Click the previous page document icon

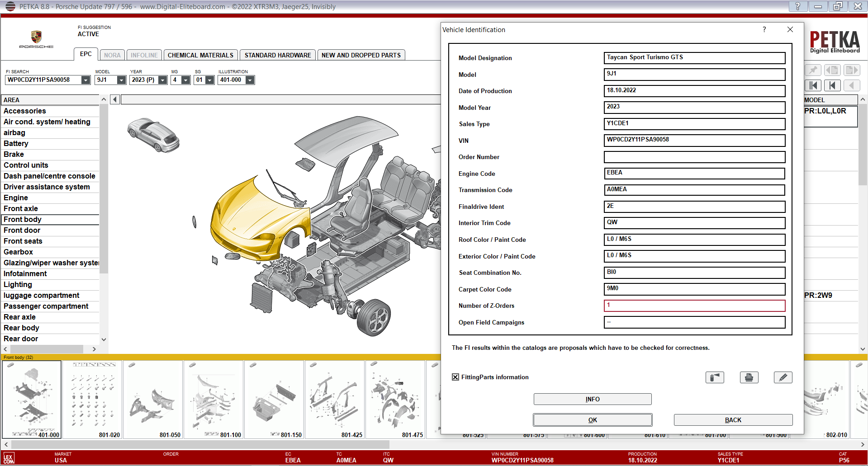[x=832, y=70]
